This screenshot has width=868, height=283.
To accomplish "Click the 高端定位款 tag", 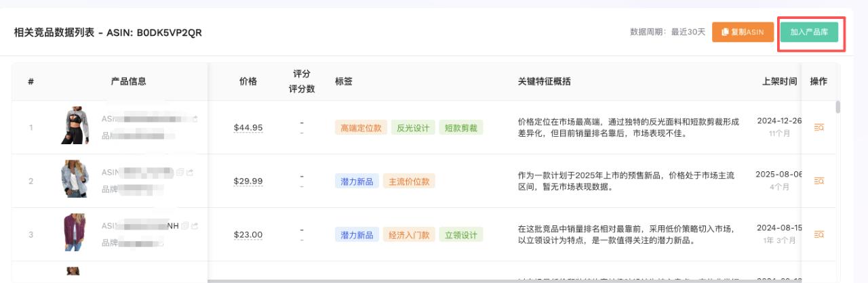I will (x=360, y=127).
